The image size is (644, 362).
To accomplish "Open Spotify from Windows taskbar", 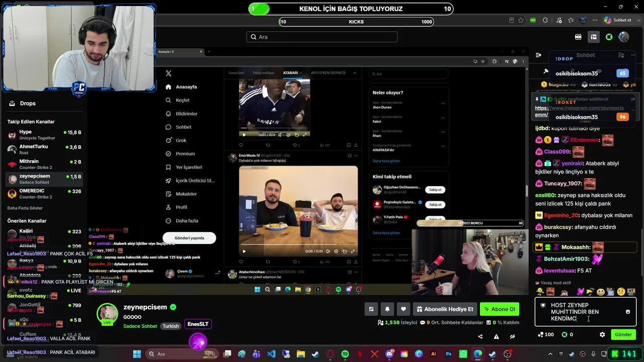I will 345,354.
